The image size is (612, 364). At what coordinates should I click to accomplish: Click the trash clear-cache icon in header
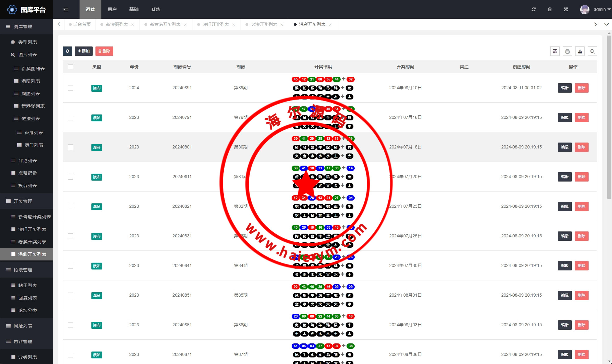(x=550, y=9)
